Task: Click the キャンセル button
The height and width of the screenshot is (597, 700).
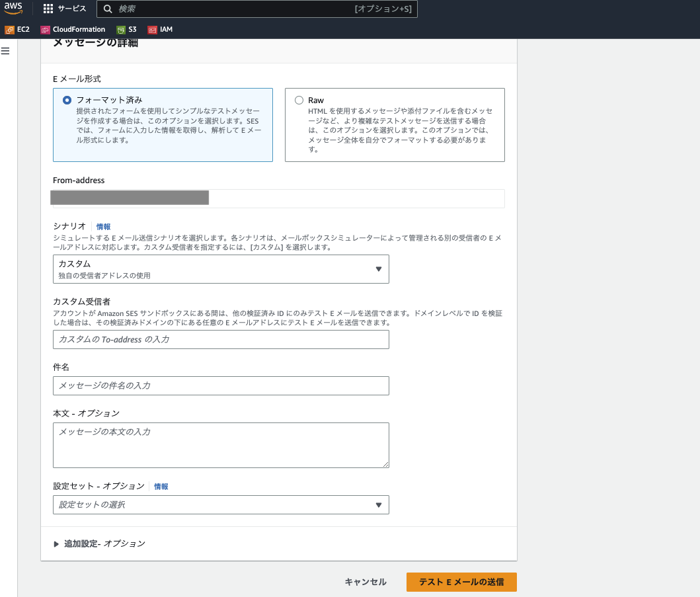Action: [366, 582]
